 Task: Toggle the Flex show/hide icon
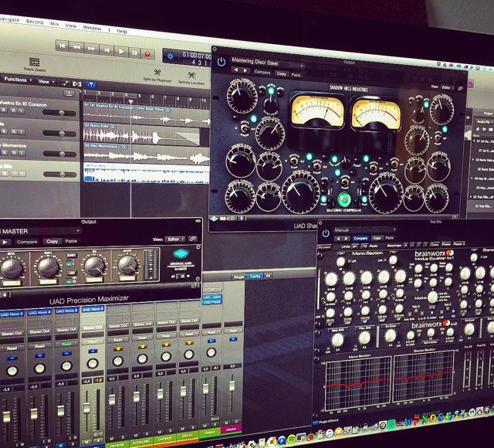pyautogui.click(x=77, y=84)
